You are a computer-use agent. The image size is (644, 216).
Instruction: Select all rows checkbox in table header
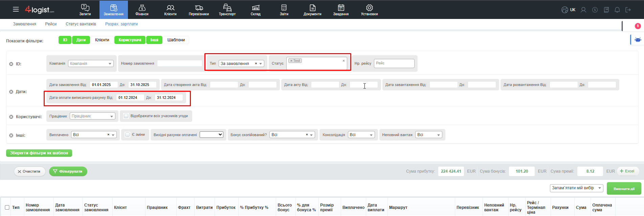coord(7,208)
